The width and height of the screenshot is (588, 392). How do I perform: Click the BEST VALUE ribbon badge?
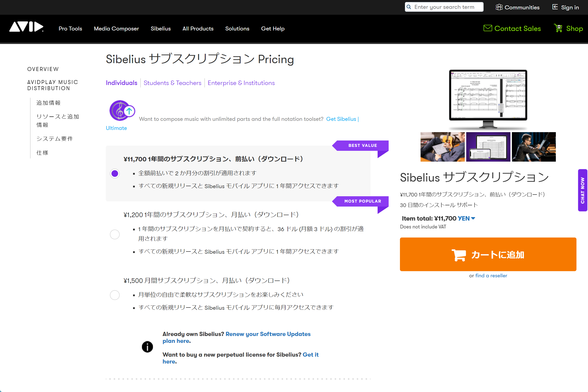click(x=360, y=146)
